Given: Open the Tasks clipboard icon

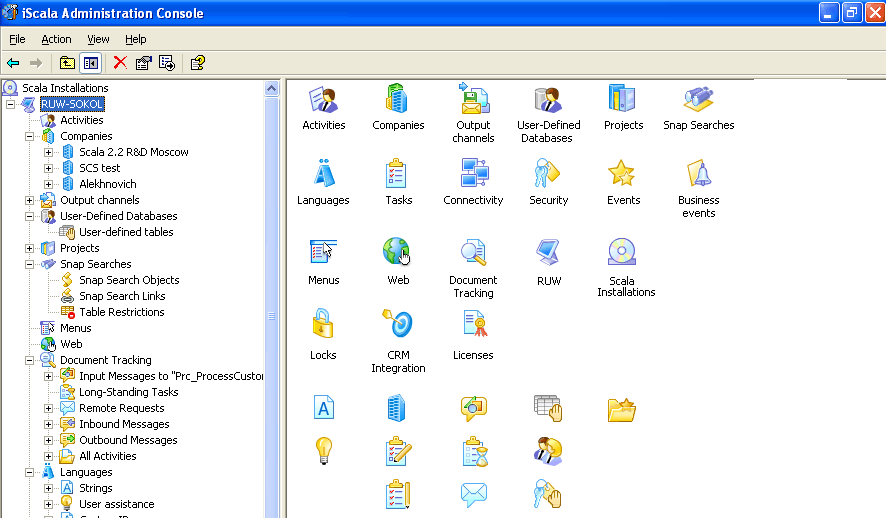Looking at the screenshot, I should tap(397, 173).
